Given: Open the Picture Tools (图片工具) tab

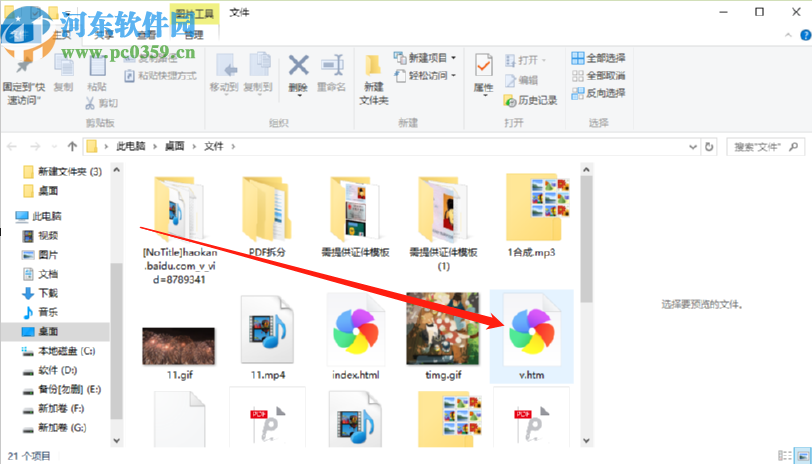Looking at the screenshot, I should 195,13.
